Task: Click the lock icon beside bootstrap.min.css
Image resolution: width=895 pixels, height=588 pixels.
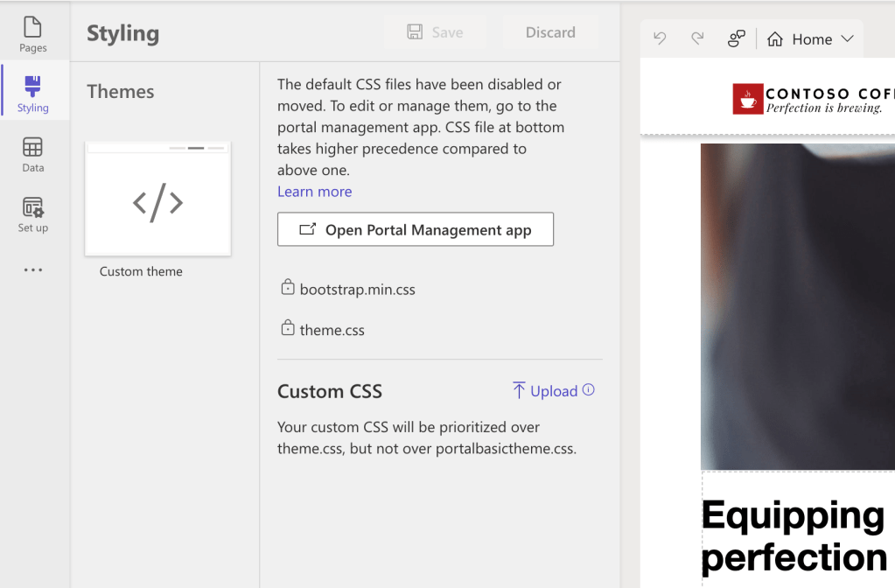Action: (287, 287)
